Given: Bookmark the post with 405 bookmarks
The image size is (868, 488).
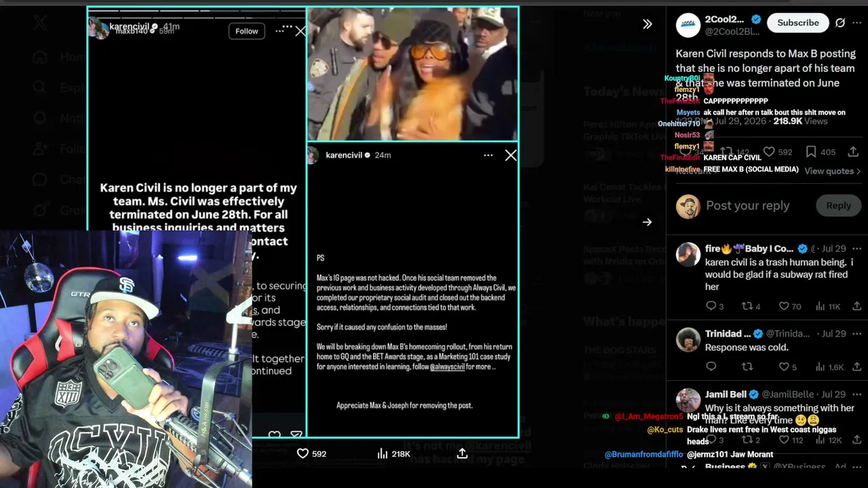Looking at the screenshot, I should [820, 152].
